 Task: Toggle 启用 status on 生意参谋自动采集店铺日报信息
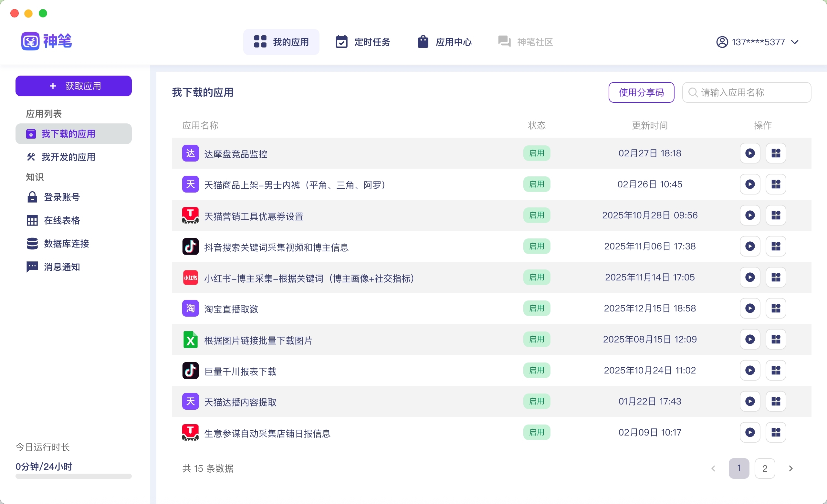click(x=536, y=433)
